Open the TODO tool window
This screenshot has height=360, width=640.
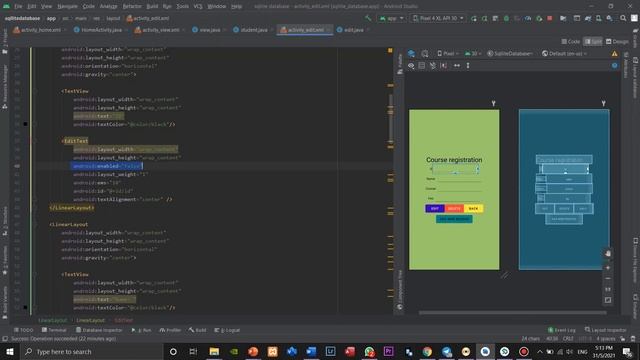pyautogui.click(x=24, y=330)
